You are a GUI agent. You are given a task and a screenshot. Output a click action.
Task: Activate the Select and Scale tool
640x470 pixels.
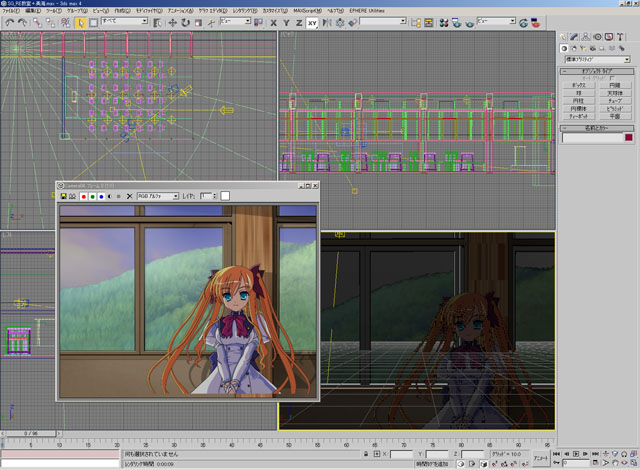click(x=198, y=23)
